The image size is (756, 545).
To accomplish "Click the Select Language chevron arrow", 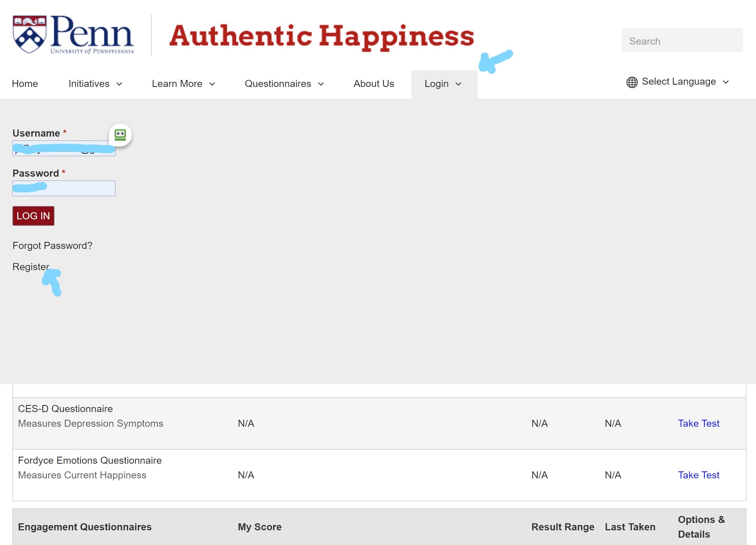I will pyautogui.click(x=726, y=82).
